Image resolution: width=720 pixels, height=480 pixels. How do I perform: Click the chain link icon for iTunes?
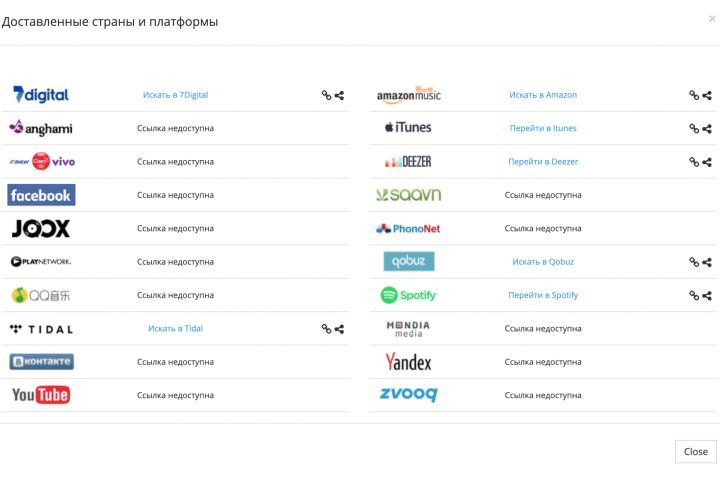pyautogui.click(x=694, y=128)
